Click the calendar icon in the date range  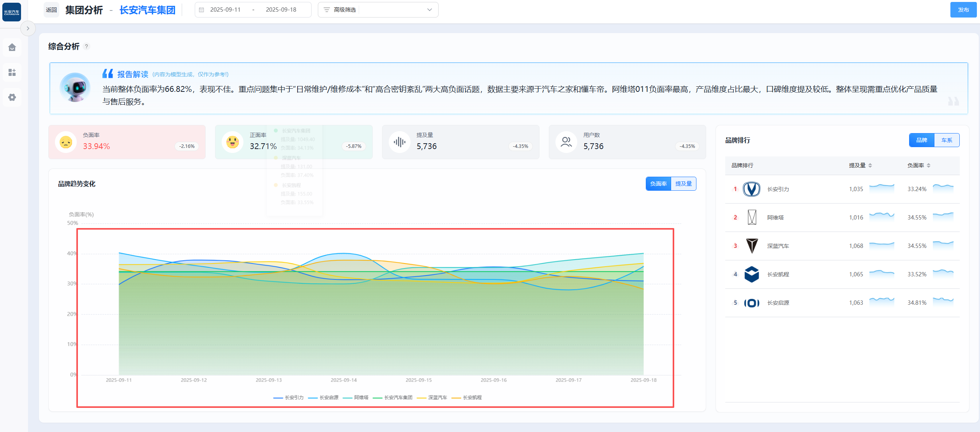[x=201, y=10]
